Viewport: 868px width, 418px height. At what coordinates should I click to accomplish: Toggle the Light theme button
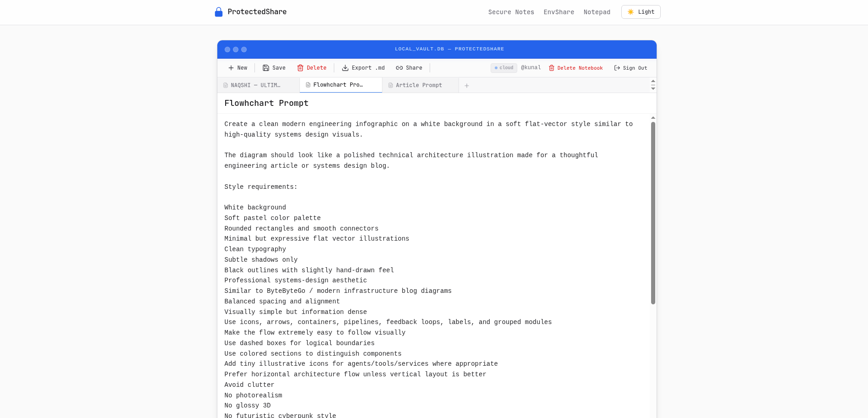coord(641,12)
